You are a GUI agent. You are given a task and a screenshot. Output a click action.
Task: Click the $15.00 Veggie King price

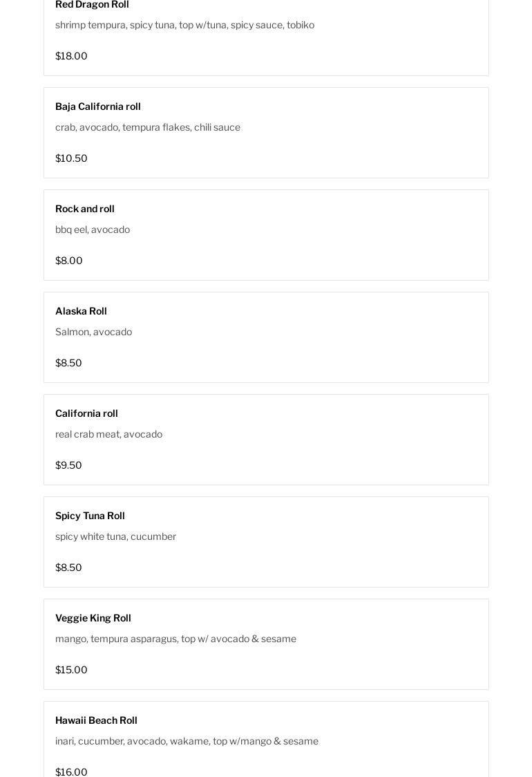71,670
